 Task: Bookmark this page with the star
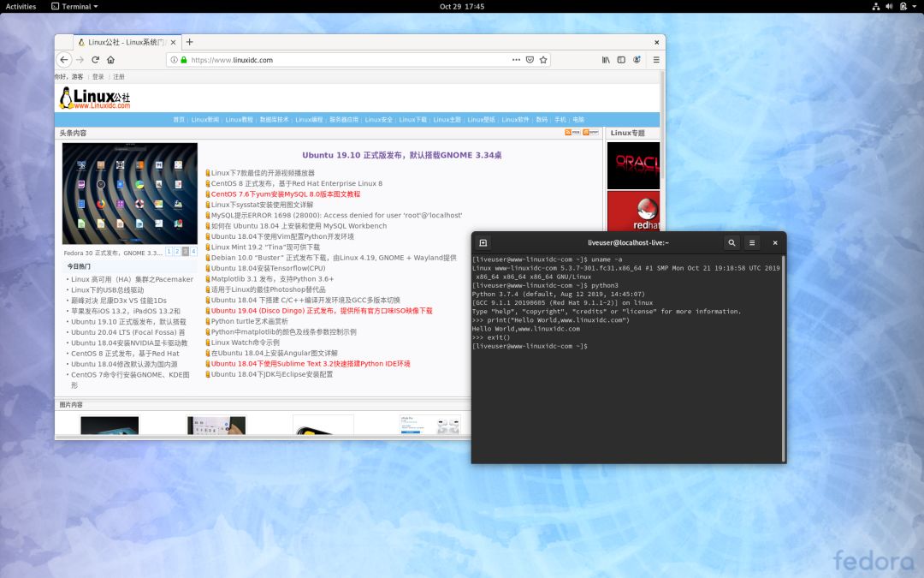(x=543, y=60)
